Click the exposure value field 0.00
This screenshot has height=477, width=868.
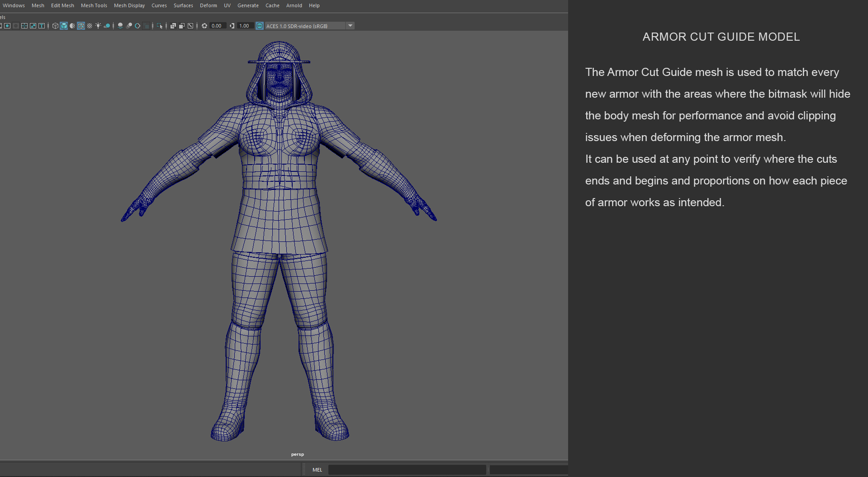coord(218,26)
